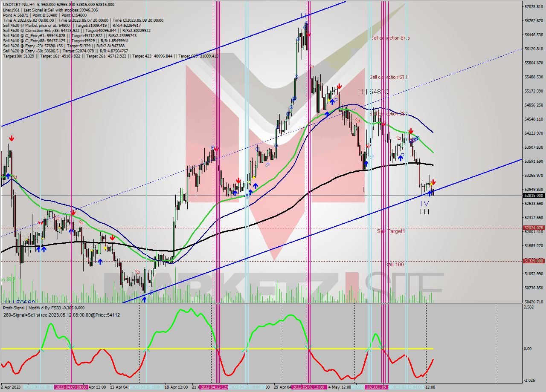
Task: Click the 56762.670 price scale value
Action: 534,21
